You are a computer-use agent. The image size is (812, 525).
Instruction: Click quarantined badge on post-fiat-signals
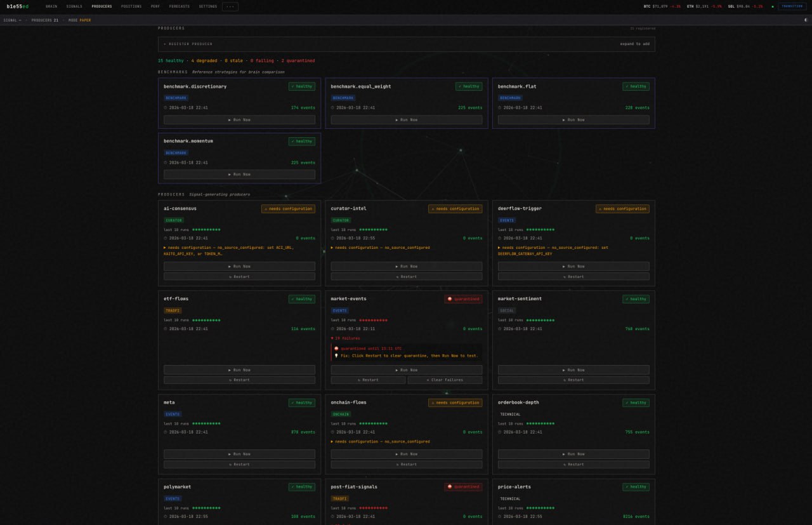[463, 487]
